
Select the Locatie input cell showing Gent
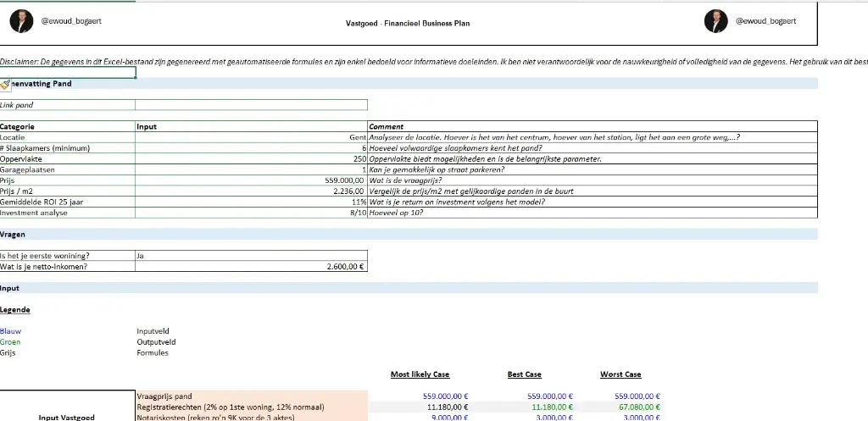point(251,137)
